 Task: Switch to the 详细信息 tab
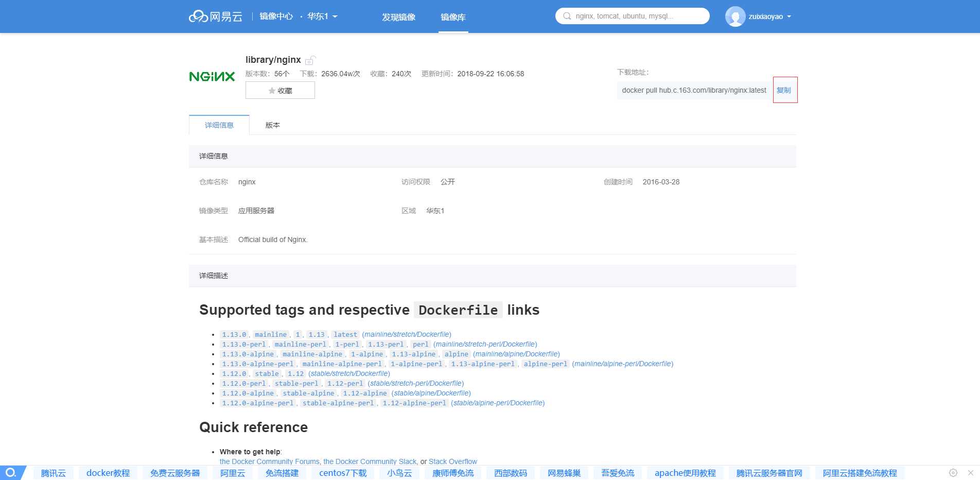pos(219,125)
